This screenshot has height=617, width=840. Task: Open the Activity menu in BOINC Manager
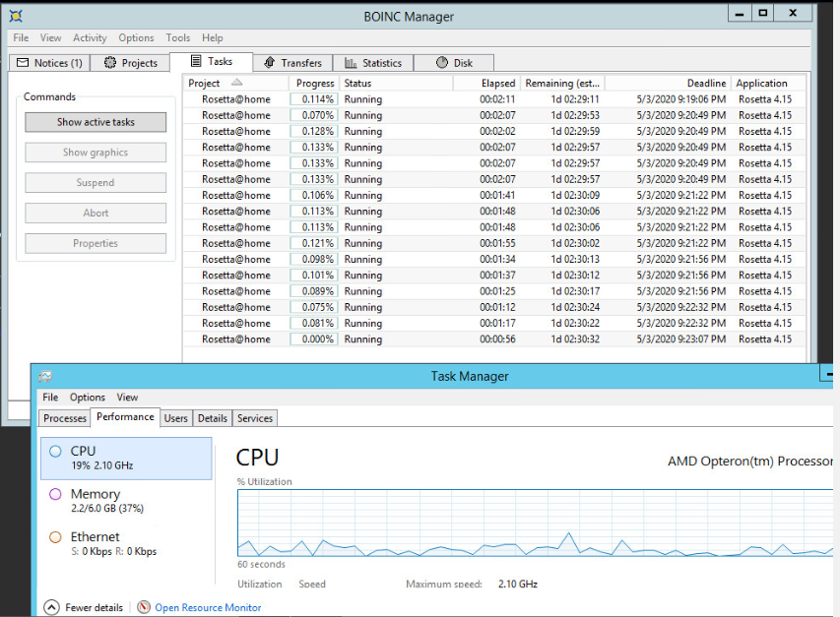click(90, 38)
